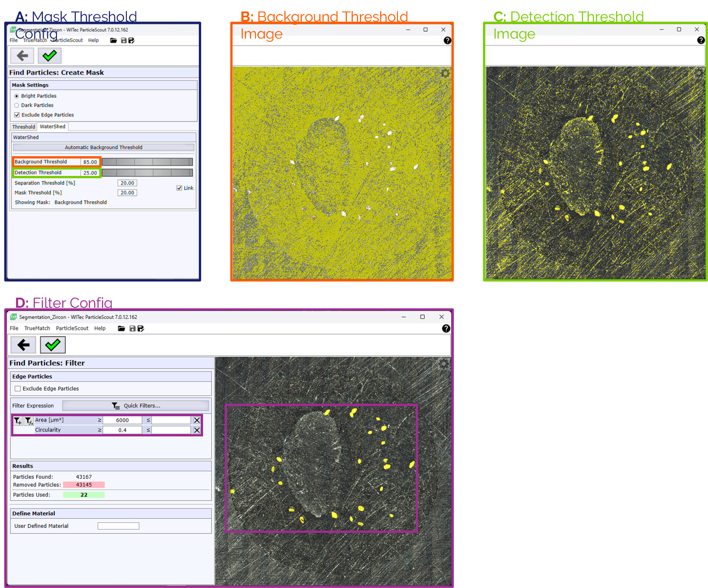Save the project with the disk icon

[x=123, y=40]
